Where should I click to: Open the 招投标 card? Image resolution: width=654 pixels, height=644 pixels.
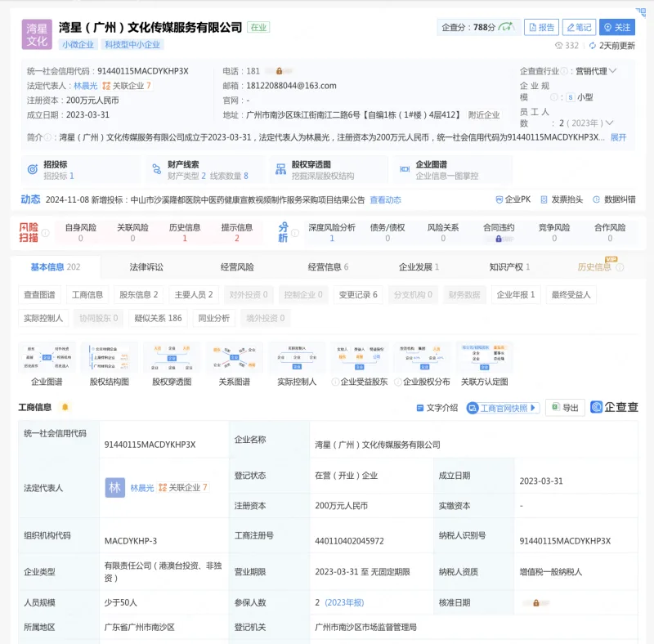coord(80,170)
